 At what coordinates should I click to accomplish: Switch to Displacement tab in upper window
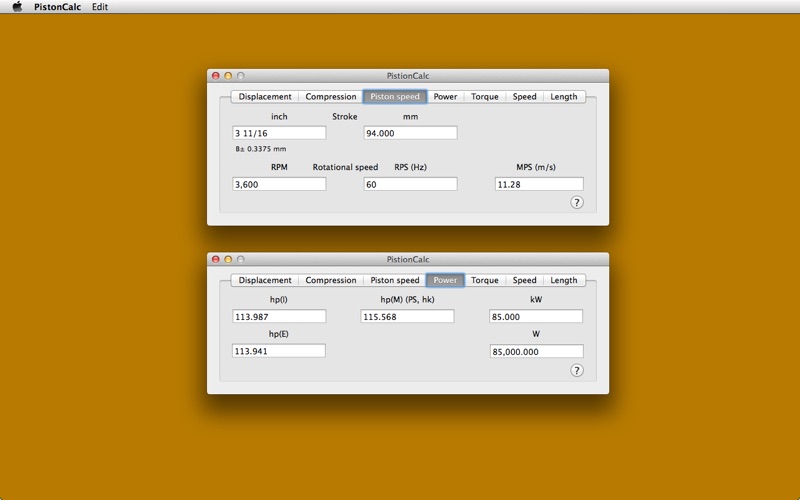click(x=265, y=96)
